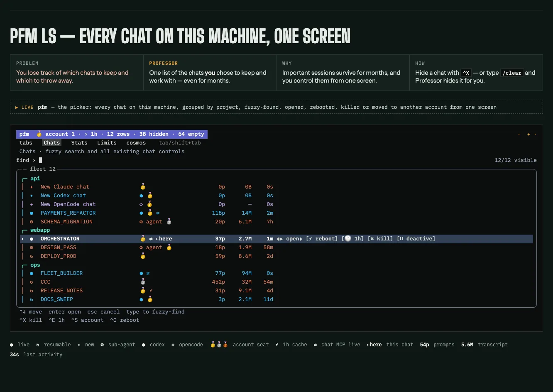
Task: Click the resumable icon before RELEASE_NOTES
Action: pos(32,291)
